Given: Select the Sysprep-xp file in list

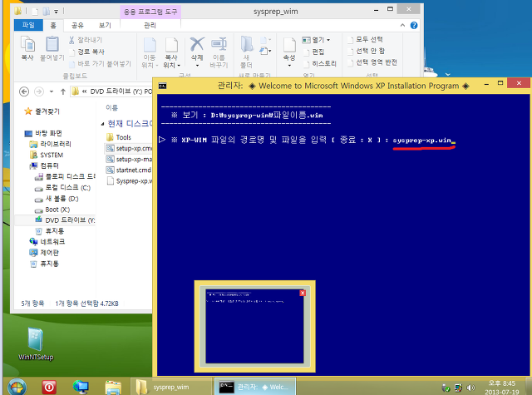Looking at the screenshot, I should click(130, 181).
